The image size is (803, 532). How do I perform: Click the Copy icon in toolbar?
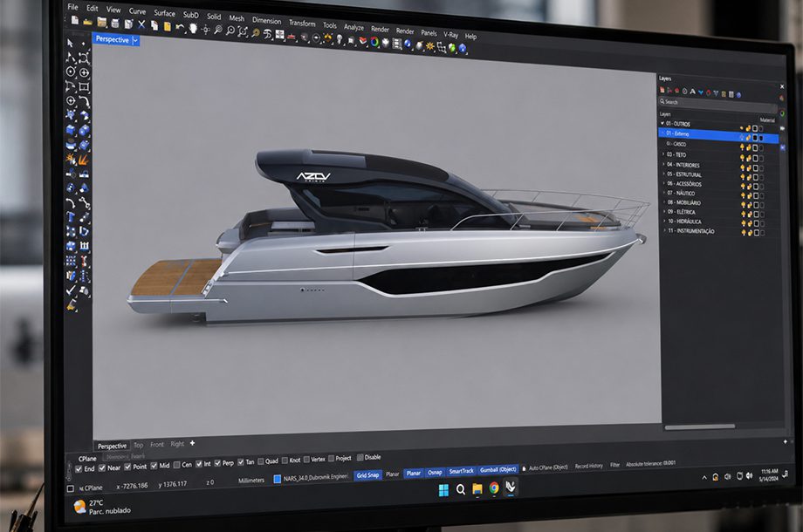154,25
